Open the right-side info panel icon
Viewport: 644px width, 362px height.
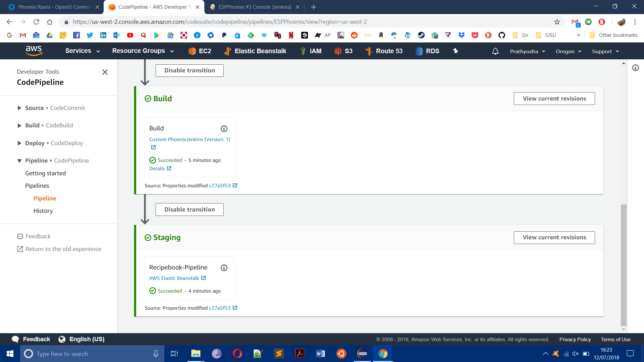(635, 68)
